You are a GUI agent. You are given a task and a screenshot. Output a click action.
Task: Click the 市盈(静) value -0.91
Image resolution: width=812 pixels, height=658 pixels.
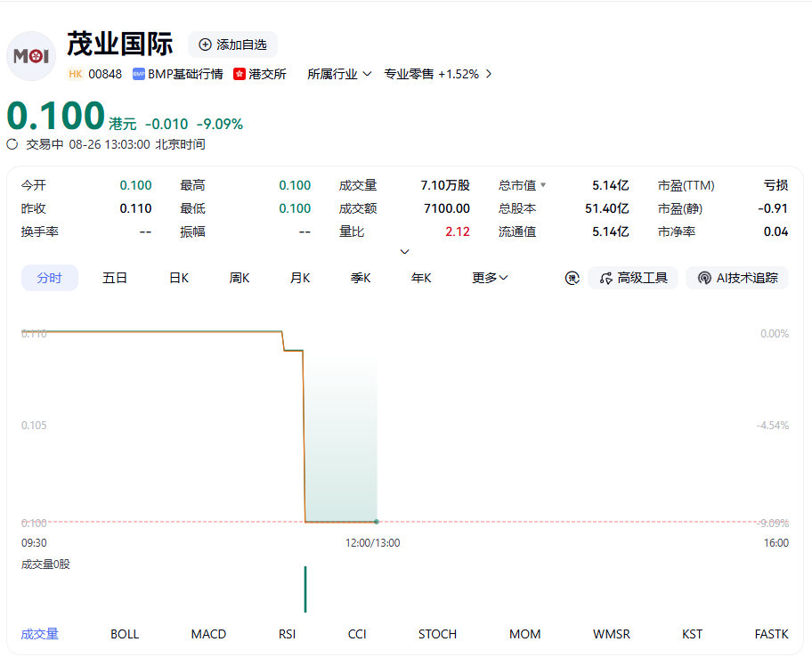[x=773, y=208]
